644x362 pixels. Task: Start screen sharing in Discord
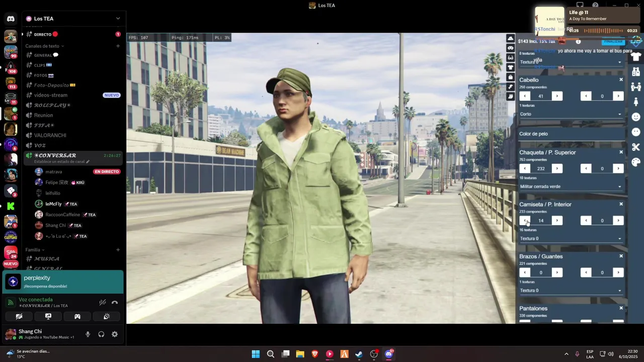[48, 316]
